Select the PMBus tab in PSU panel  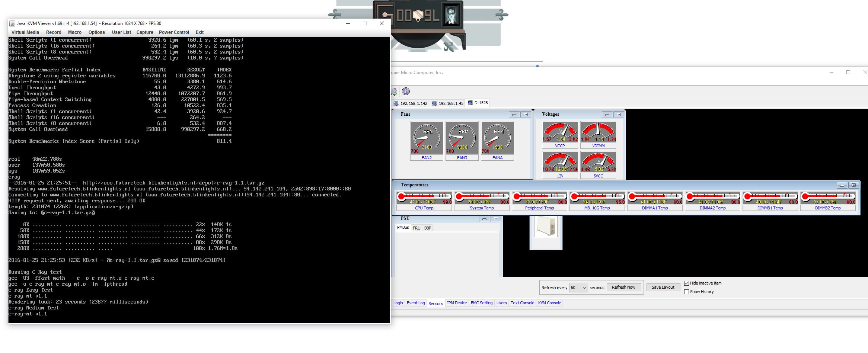[x=403, y=227]
